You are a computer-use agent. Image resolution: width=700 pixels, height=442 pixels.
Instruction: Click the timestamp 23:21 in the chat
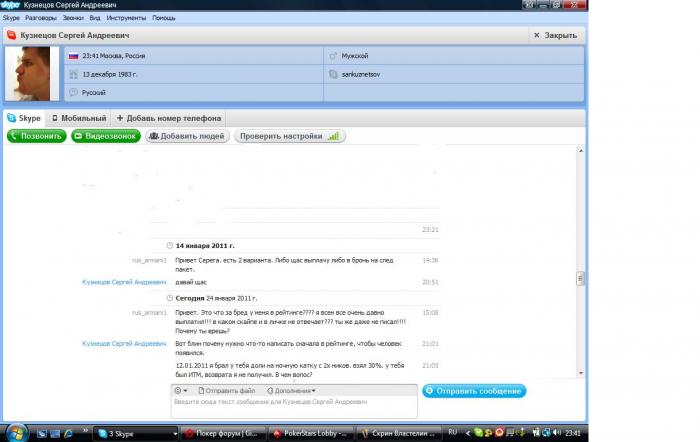pyautogui.click(x=430, y=229)
